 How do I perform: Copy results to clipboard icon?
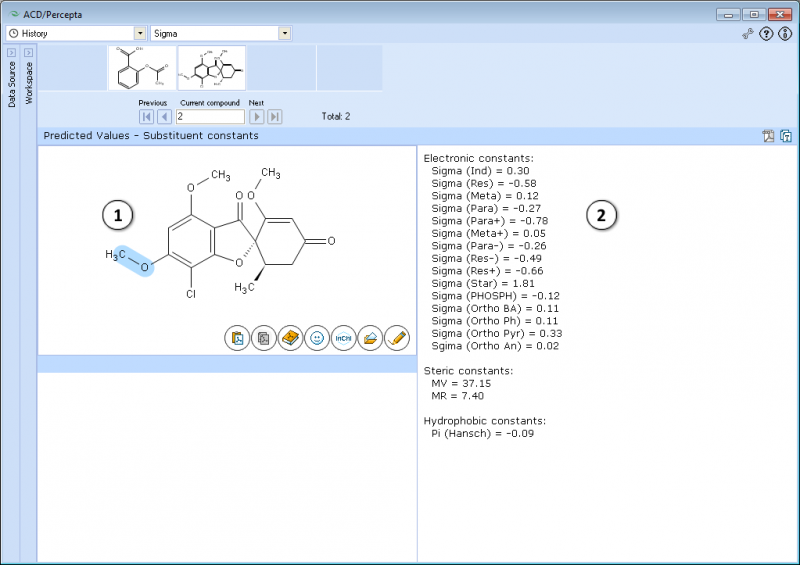click(x=786, y=136)
